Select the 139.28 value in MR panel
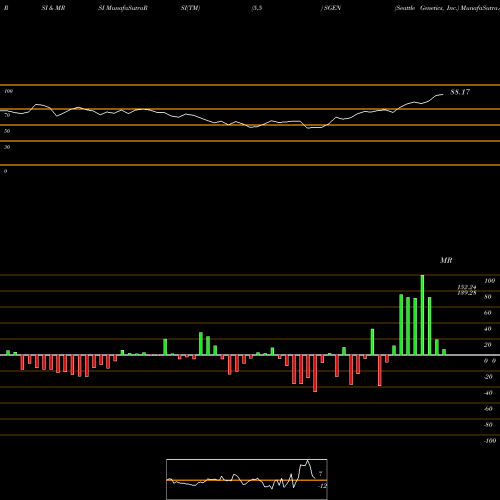Viewport: 500px width, 500px height. pos(467,293)
